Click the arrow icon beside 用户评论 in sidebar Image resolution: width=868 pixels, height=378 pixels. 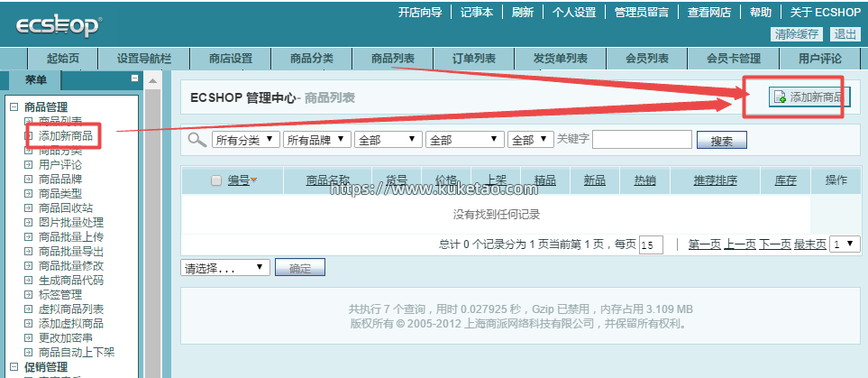28,164
